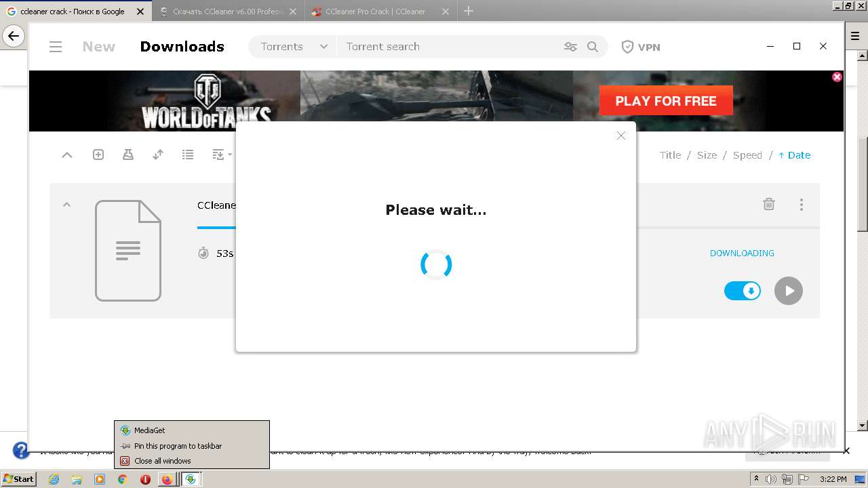Open the download-order dropdown icon
This screenshot has width=868, height=488.
tap(222, 155)
